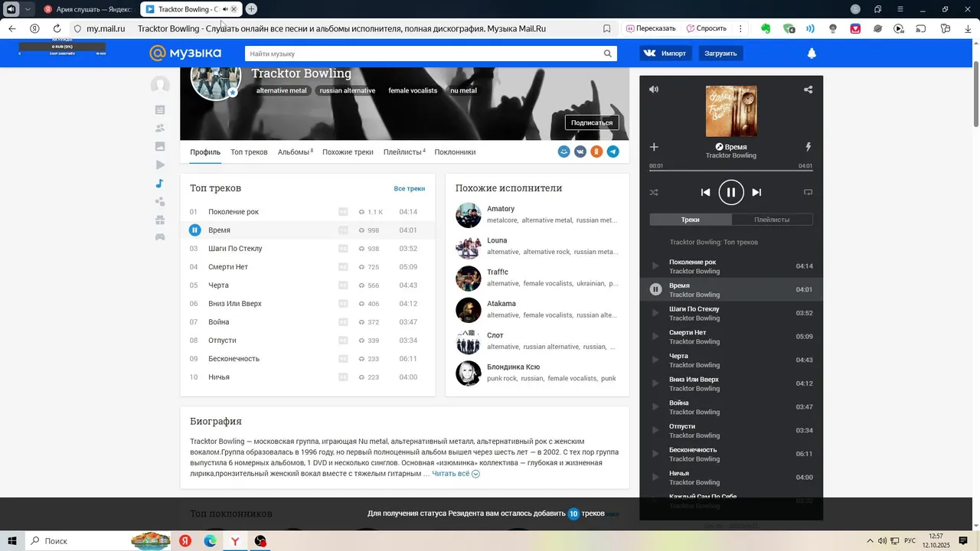Play Война in the player queue
Screen dimensions: 980x551
pyautogui.click(x=655, y=407)
